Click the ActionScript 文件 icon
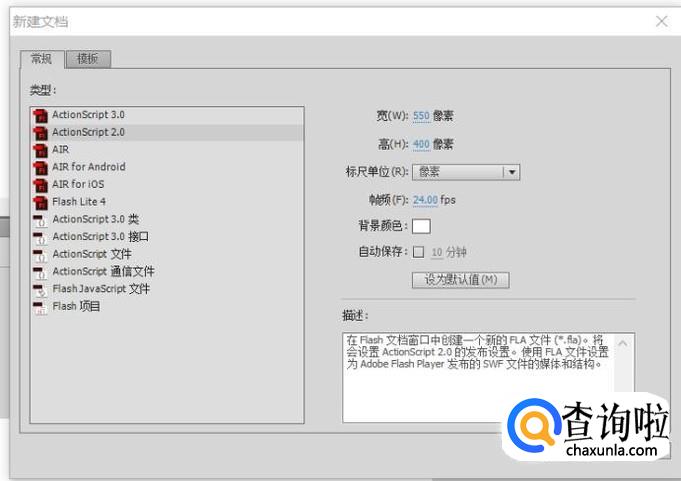681x481 pixels. pyautogui.click(x=40, y=255)
